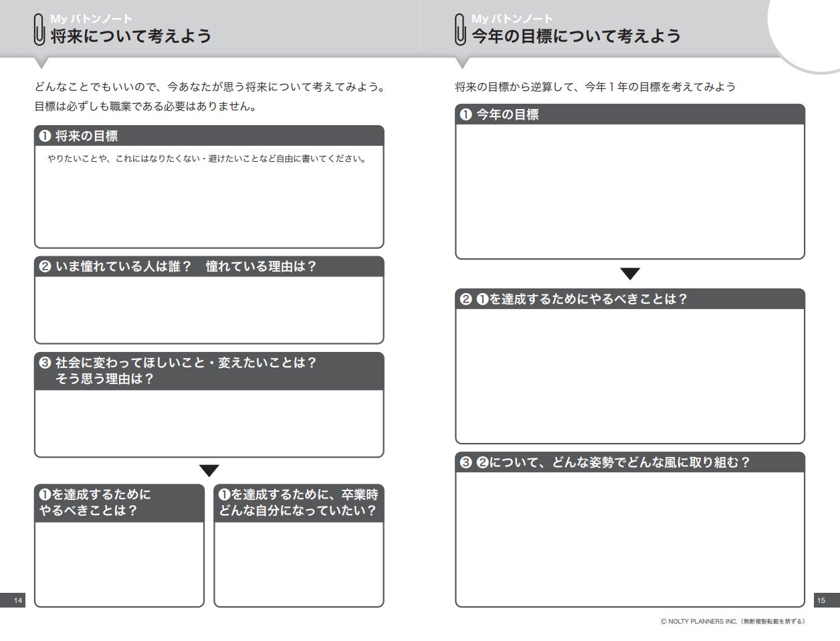Click the ❸ number icon in 社会に変わってほしいこと header
Screen dimensions: 840x641
pyautogui.click(x=45, y=363)
